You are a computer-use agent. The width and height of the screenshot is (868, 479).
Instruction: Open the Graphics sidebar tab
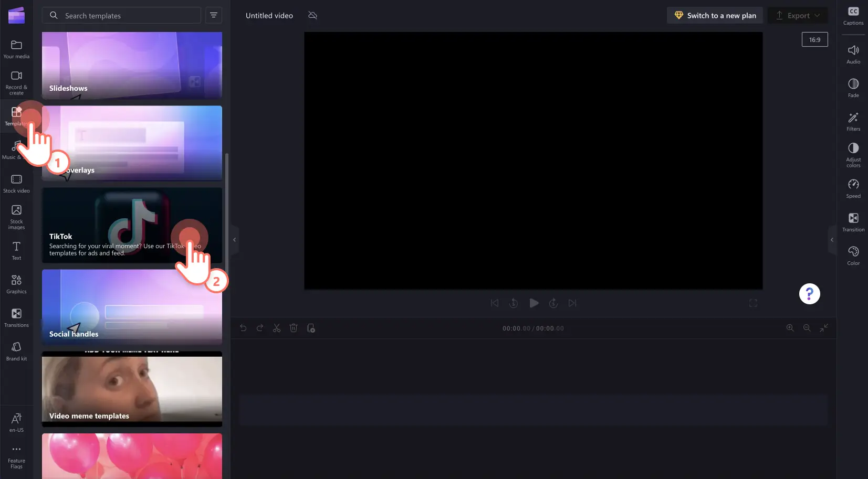pyautogui.click(x=16, y=284)
